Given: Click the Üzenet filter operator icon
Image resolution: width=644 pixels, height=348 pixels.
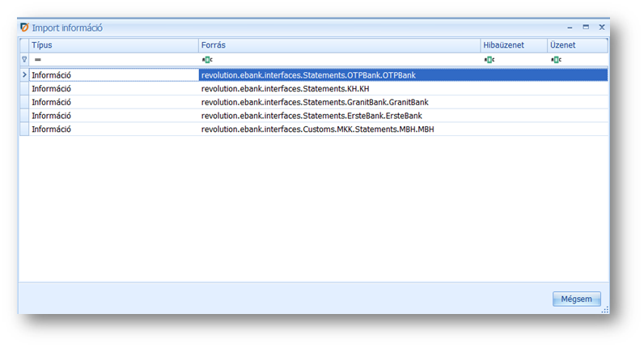Looking at the screenshot, I should (555, 60).
